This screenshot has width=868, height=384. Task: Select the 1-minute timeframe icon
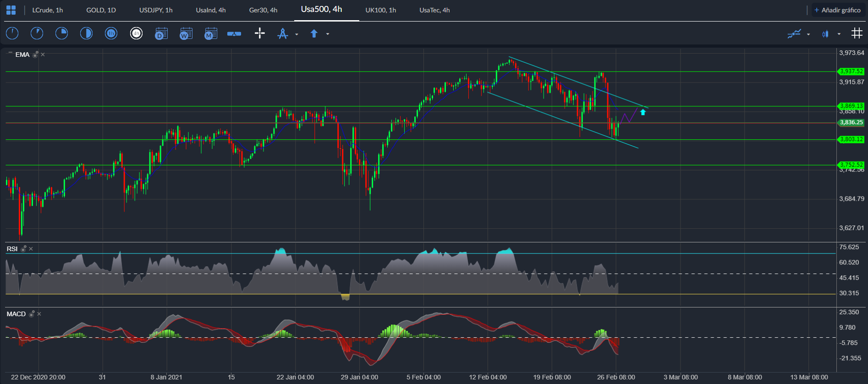[x=12, y=33]
